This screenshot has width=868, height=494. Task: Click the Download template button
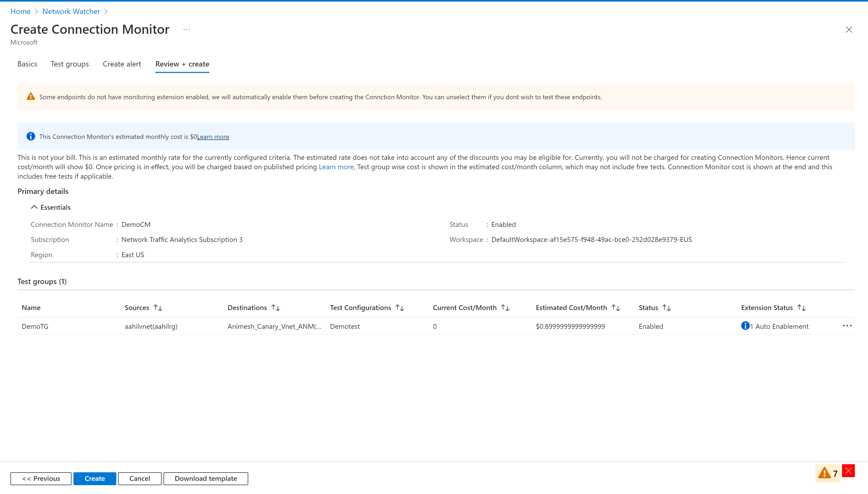(x=206, y=478)
